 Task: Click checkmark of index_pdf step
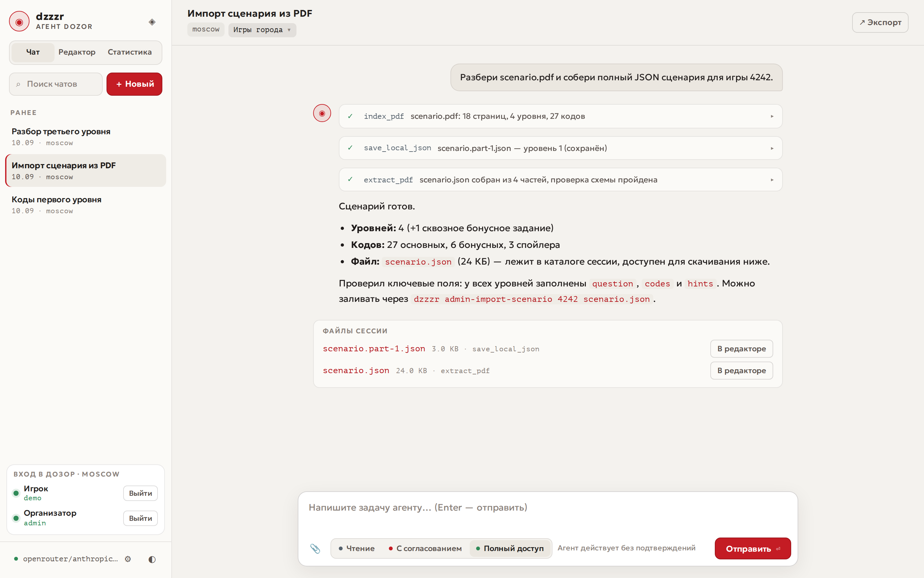[x=350, y=116]
